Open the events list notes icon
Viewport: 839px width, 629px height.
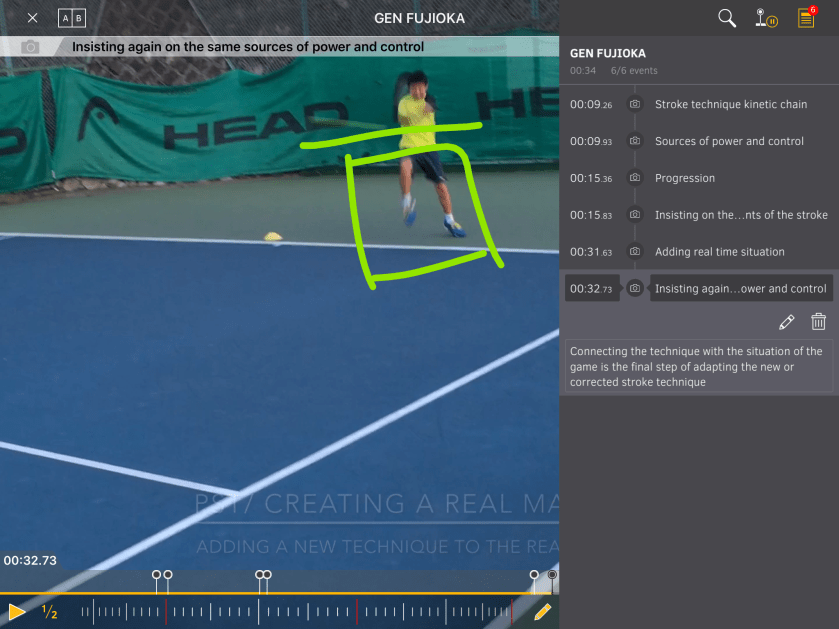805,18
